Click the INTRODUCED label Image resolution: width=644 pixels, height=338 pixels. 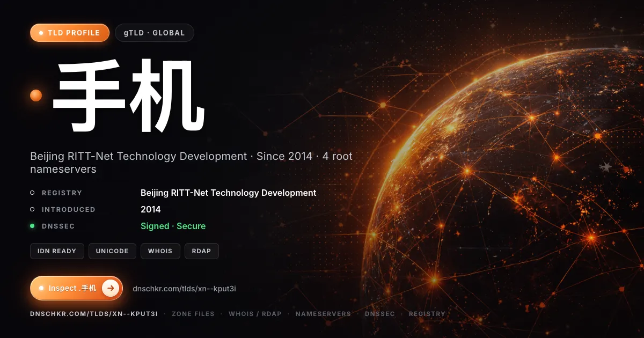(x=69, y=209)
